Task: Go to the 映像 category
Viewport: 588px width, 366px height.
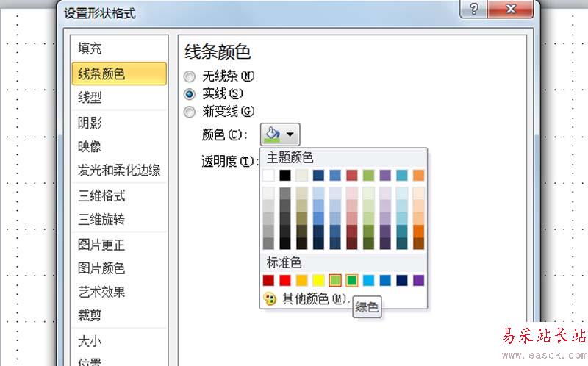Action: point(119,146)
